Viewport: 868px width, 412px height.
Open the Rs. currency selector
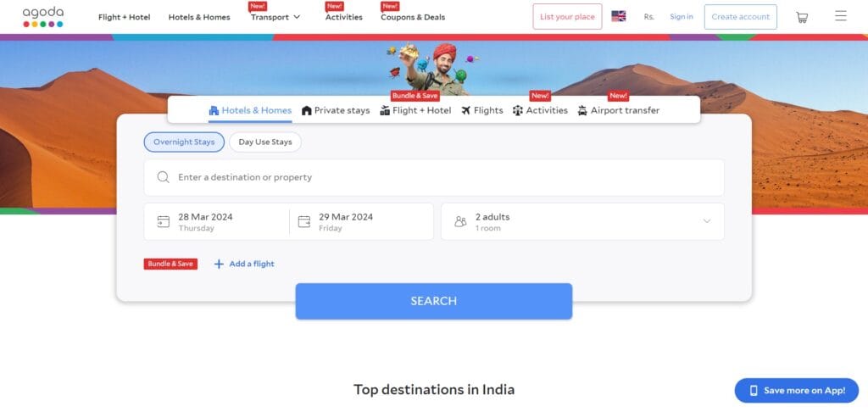coord(648,17)
